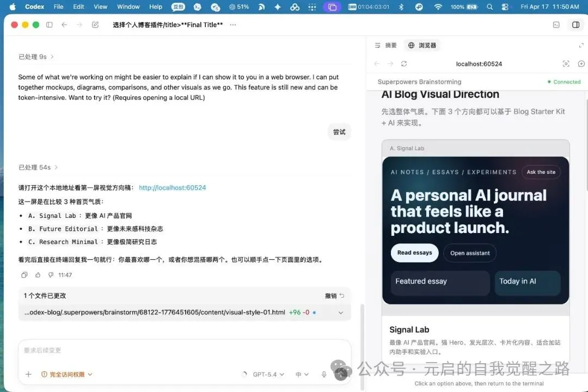Viewport: 588px width, 392px height.
Task: Open the Bluetooth menu bar icon
Action: point(401,7)
